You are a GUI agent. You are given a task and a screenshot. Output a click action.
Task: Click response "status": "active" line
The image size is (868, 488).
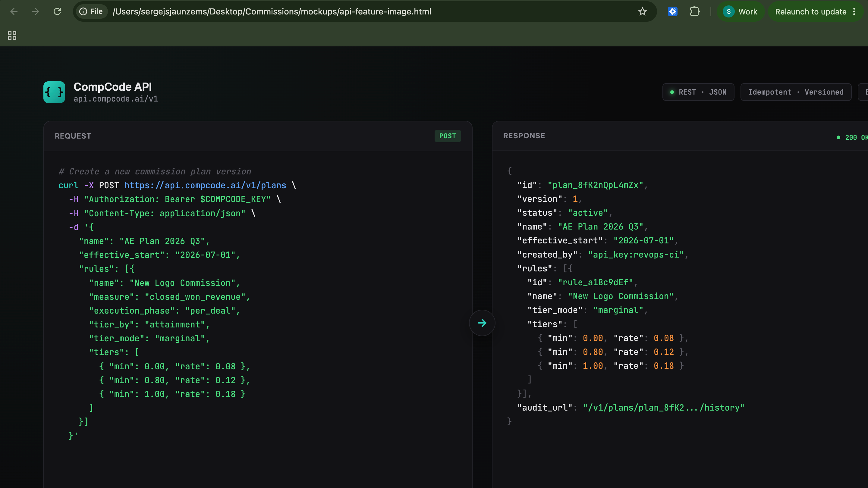[565, 212]
